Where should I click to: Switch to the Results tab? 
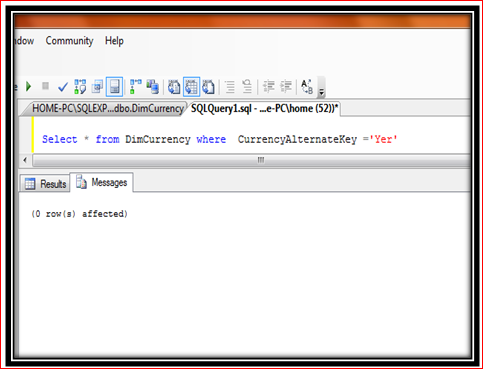tap(45, 184)
